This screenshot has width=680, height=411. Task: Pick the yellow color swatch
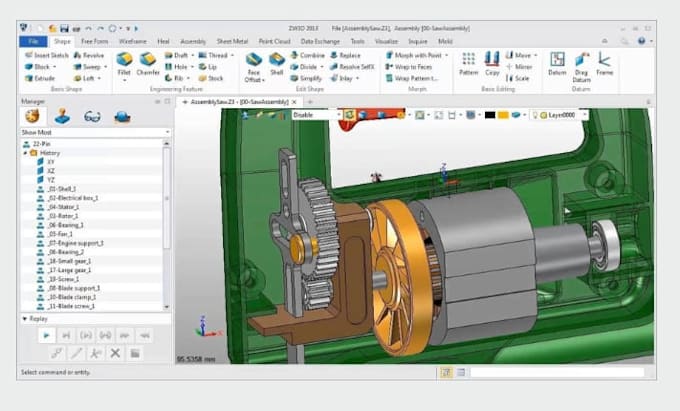[x=503, y=115]
